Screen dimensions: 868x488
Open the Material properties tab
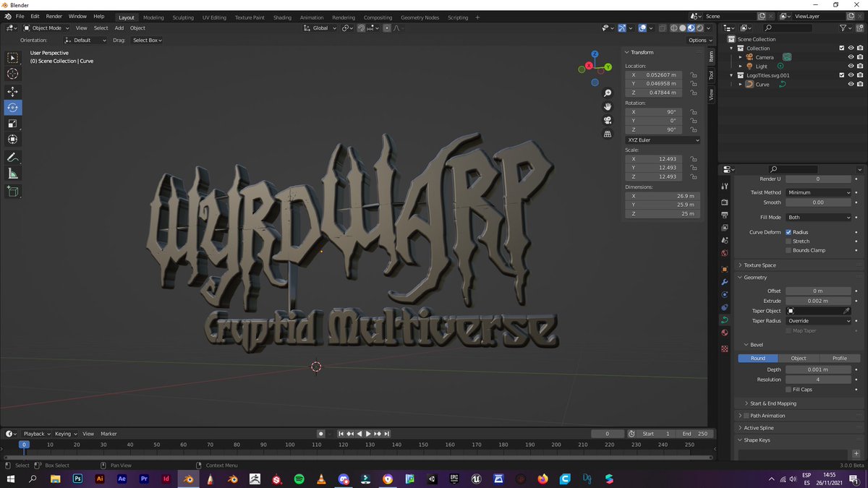click(x=725, y=333)
